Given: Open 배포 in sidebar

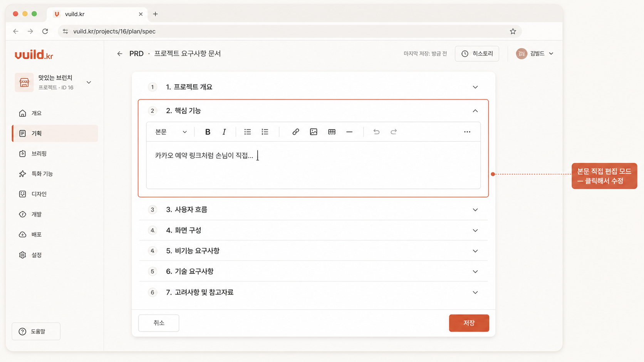Looking at the screenshot, I should click(55, 235).
